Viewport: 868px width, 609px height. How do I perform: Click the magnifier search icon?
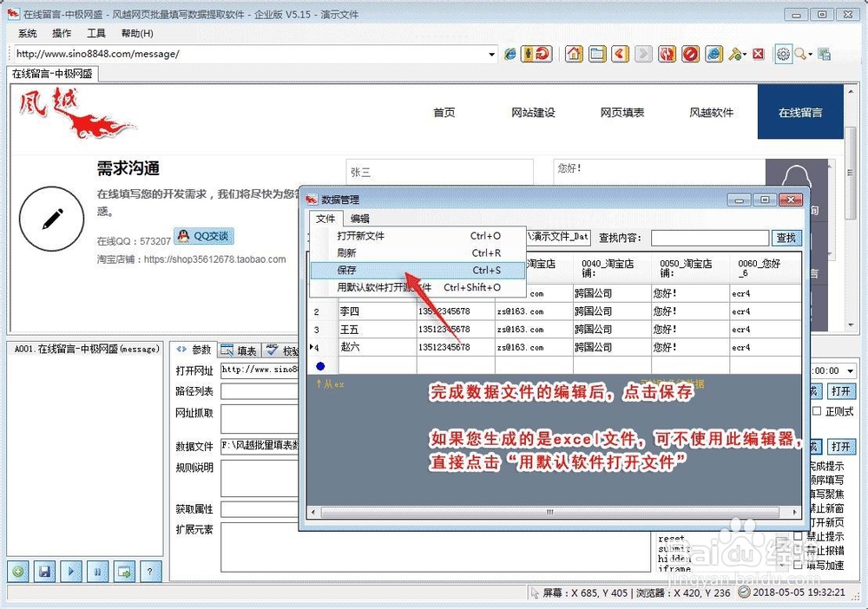tap(800, 54)
